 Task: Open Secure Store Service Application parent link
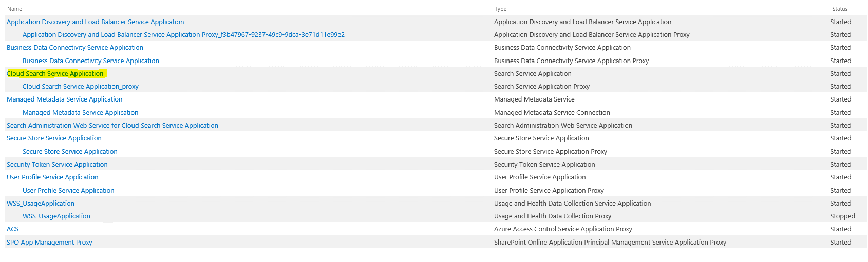click(54, 138)
